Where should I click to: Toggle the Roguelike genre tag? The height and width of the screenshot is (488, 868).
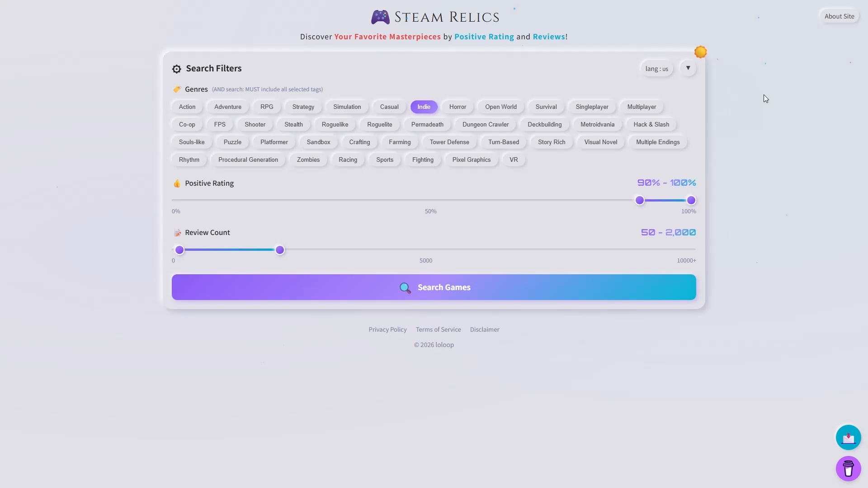(x=335, y=124)
